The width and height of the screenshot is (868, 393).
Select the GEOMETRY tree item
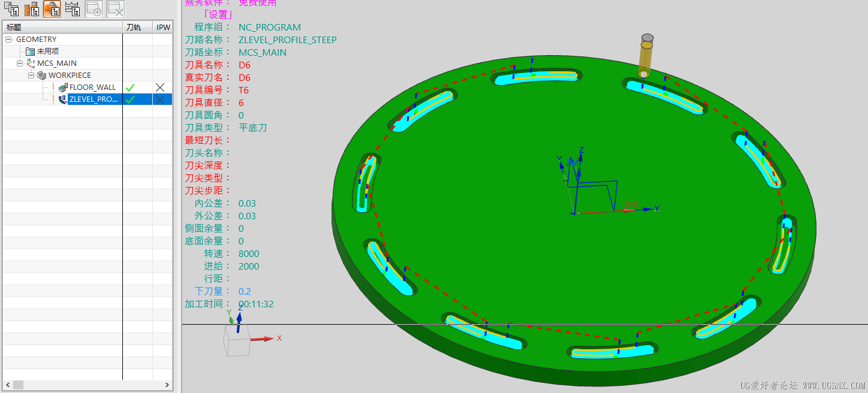[x=37, y=40]
